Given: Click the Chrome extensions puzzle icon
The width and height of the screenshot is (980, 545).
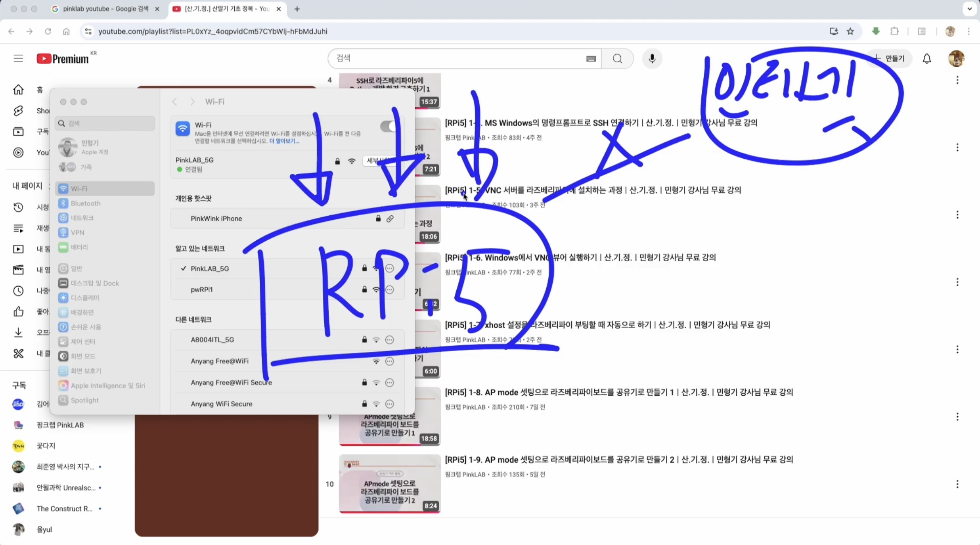Looking at the screenshot, I should 894,31.
